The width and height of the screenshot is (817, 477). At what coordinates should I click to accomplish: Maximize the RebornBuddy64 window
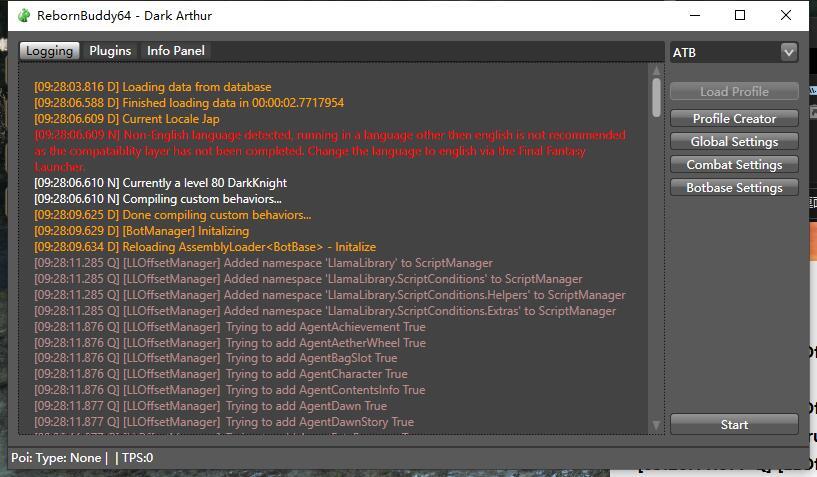pos(740,16)
